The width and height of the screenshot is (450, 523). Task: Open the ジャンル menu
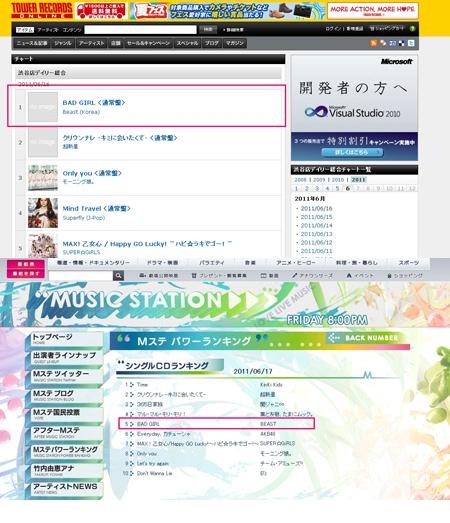click(x=63, y=43)
